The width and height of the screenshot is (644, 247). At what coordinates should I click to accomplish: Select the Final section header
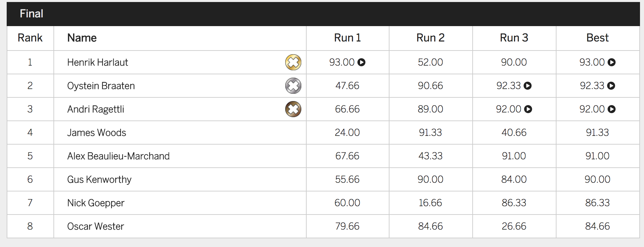pyautogui.click(x=31, y=14)
